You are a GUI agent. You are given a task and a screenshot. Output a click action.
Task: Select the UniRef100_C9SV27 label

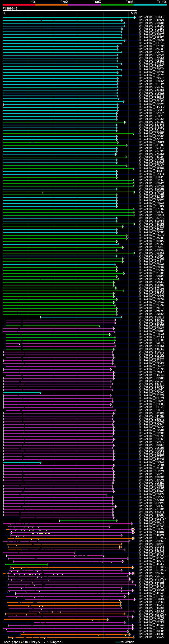tap(152, 637)
